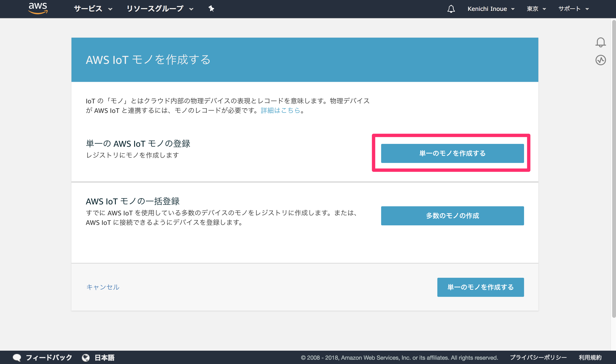Screen dimensions: 616x364
Task: Select 日本語 language in the footer
Action: (105, 358)
